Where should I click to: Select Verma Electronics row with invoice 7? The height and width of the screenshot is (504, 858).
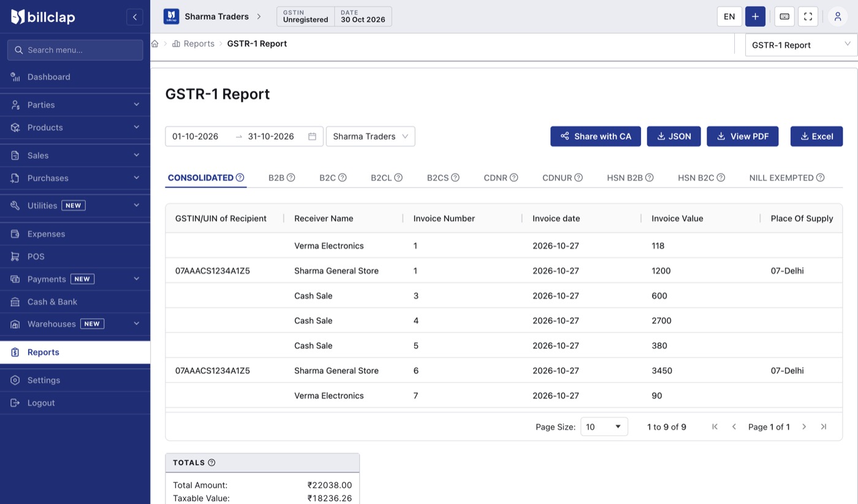point(504,396)
